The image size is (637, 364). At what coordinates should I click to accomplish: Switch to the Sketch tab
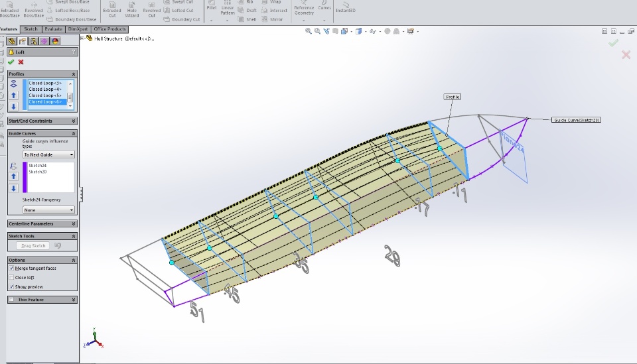tap(31, 29)
